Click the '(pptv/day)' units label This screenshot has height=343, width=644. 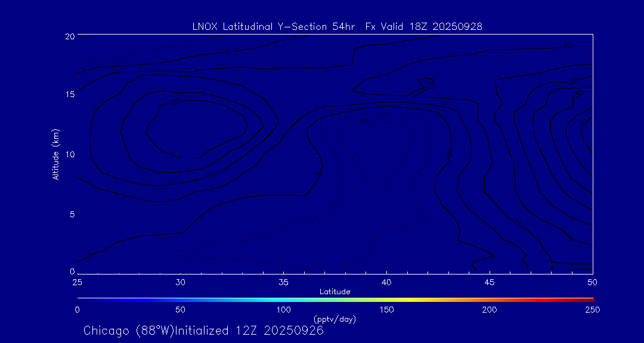[x=335, y=319]
